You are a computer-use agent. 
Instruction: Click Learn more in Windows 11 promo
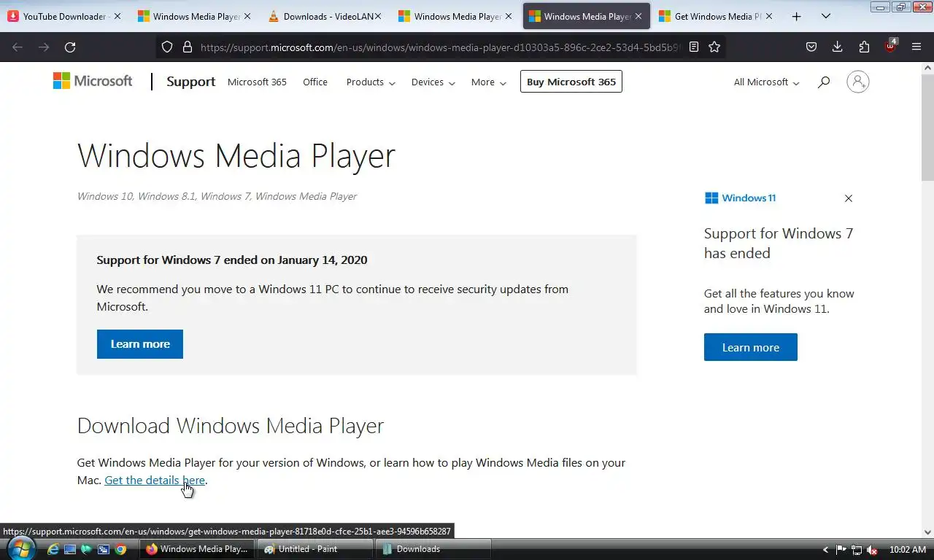[x=751, y=347]
